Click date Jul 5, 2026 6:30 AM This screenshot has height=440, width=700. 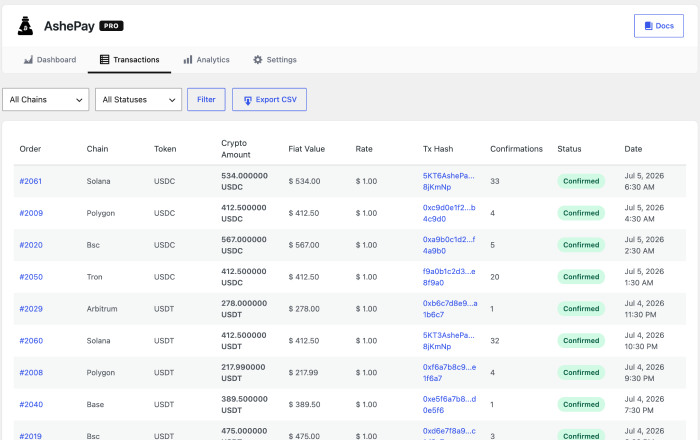pyautogui.click(x=644, y=181)
